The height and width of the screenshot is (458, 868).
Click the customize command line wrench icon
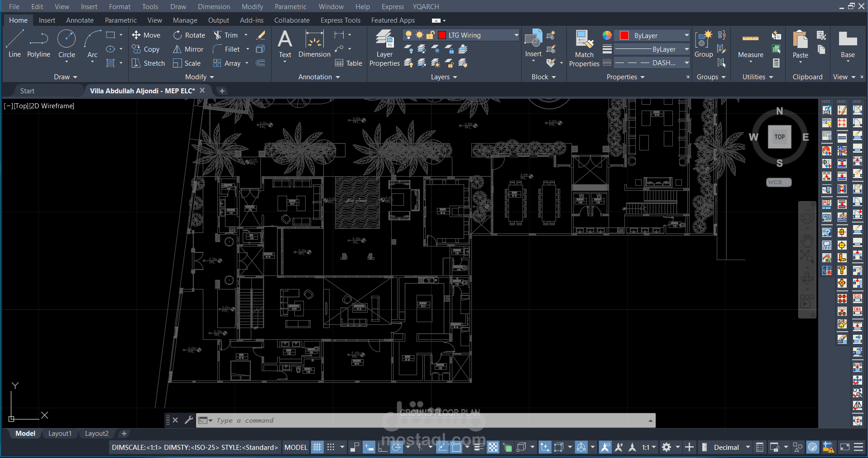click(x=189, y=420)
